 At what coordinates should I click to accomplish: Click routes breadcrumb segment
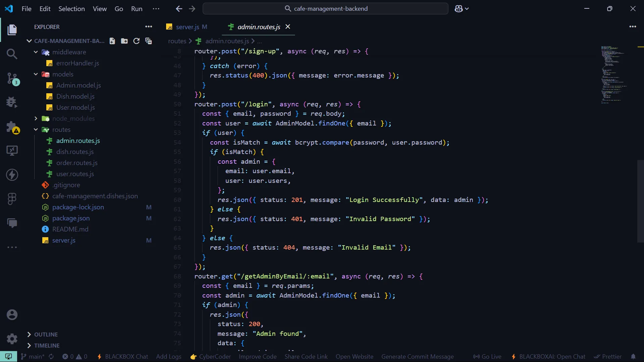click(177, 41)
